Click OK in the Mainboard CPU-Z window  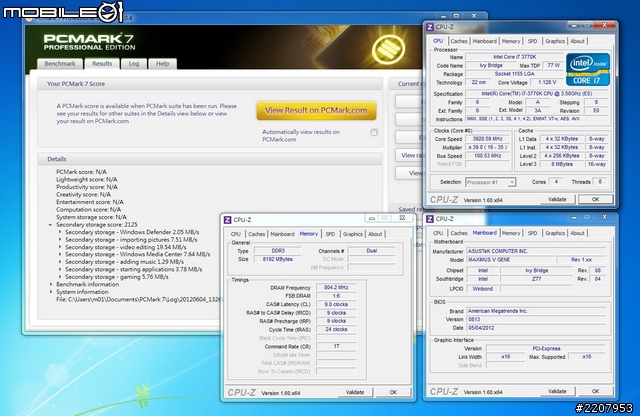596,392
